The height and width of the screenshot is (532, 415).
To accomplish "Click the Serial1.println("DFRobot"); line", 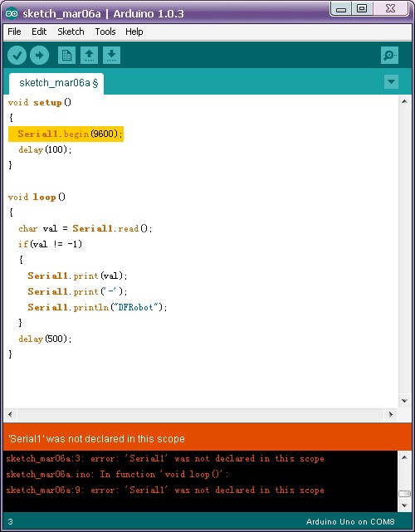I will [x=97, y=307].
